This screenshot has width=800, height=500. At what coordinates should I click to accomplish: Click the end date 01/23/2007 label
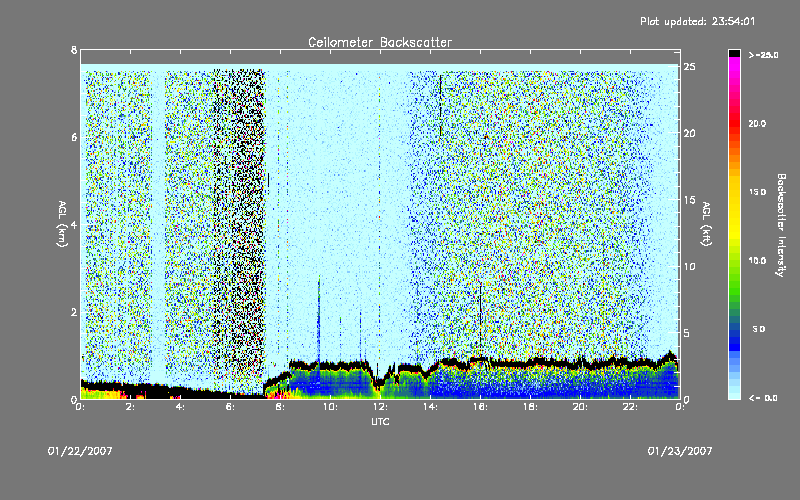click(x=680, y=451)
